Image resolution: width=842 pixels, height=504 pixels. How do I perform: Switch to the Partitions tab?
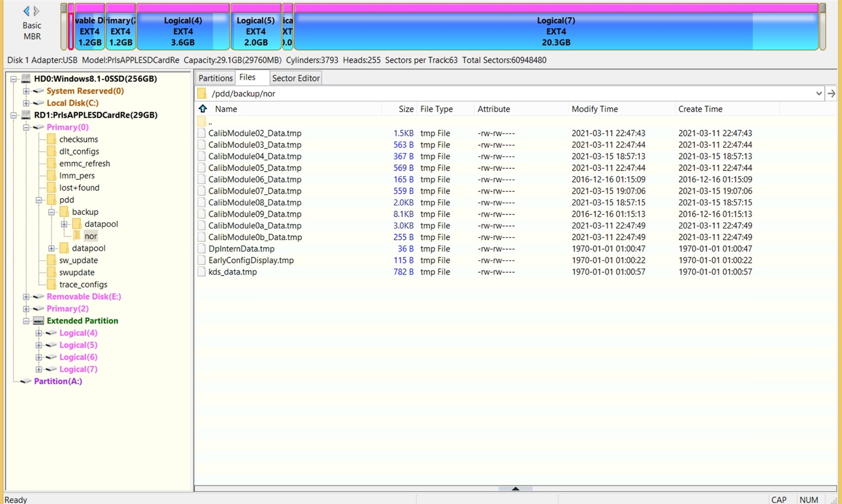pos(215,78)
